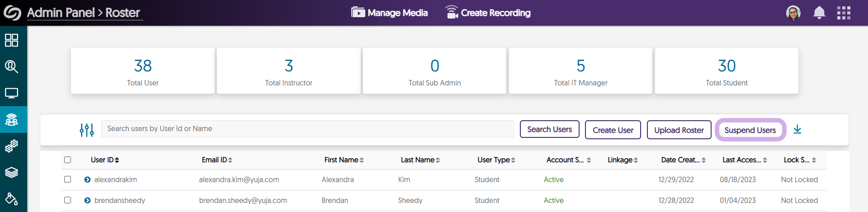Open the search analytics sidebar icon

11,67
